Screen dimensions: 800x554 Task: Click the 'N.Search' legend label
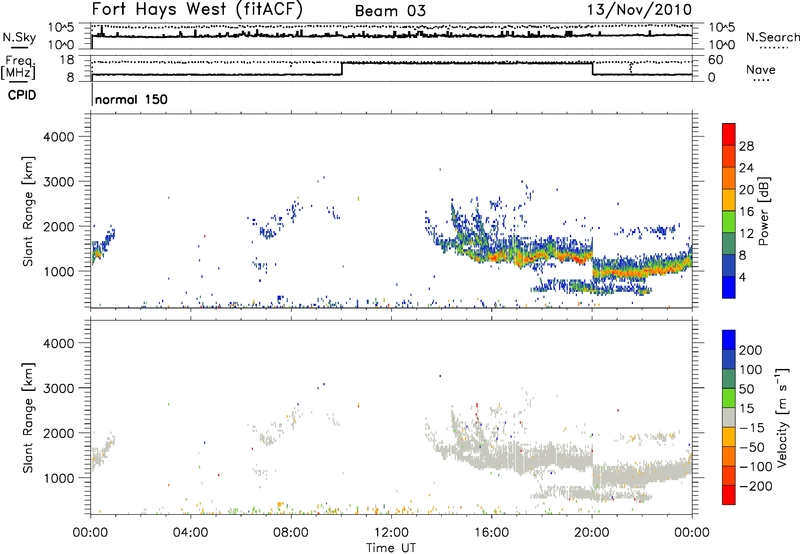[772, 37]
